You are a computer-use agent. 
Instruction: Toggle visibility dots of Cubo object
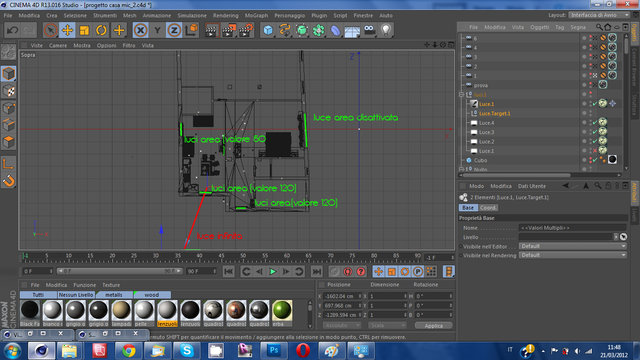tap(590, 160)
